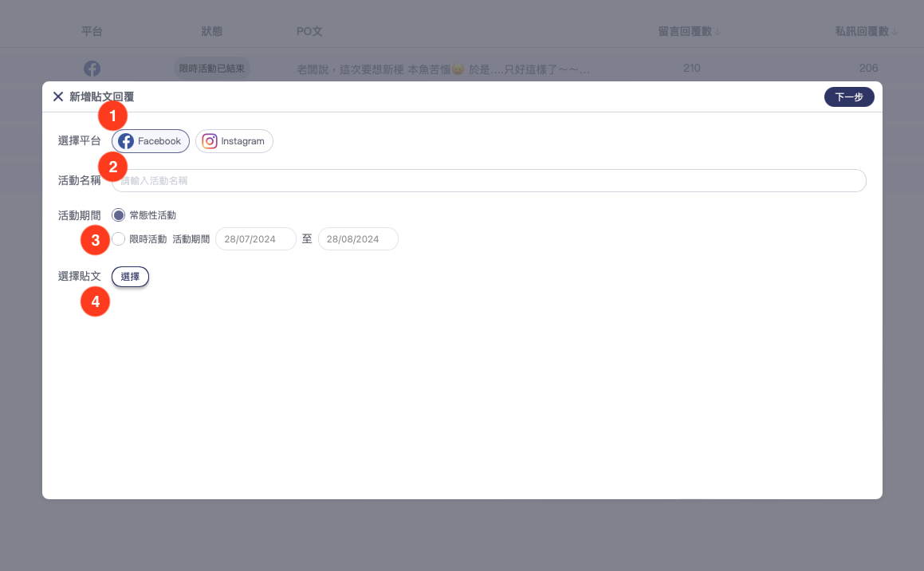Click the PO文 column header
This screenshot has height=571, width=924.
309,32
